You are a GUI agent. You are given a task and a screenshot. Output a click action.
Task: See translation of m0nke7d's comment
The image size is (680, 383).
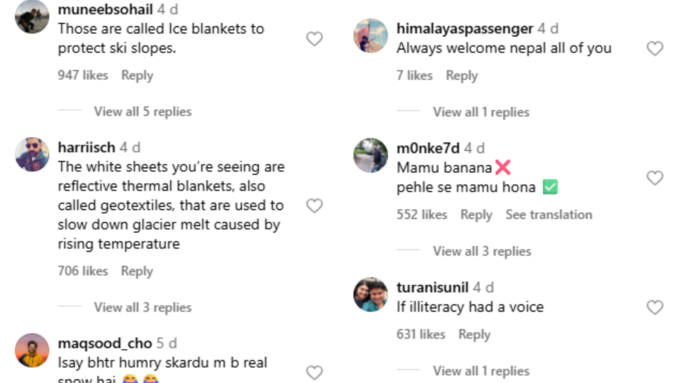549,215
